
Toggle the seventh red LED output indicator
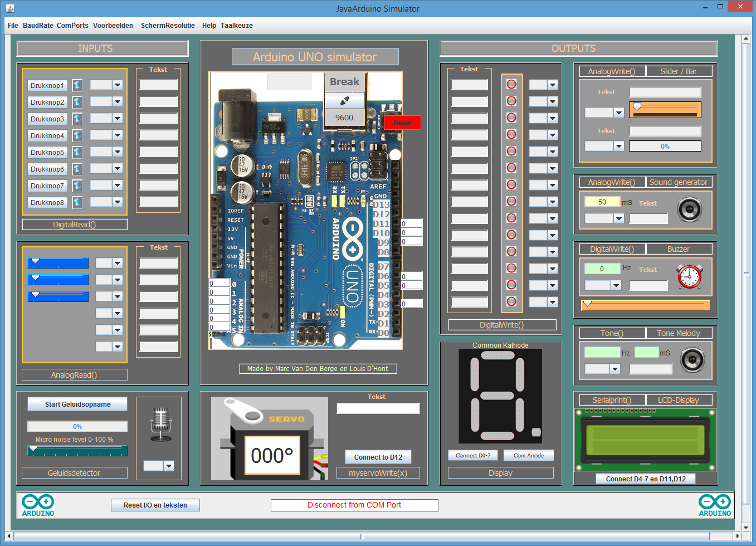click(x=511, y=184)
